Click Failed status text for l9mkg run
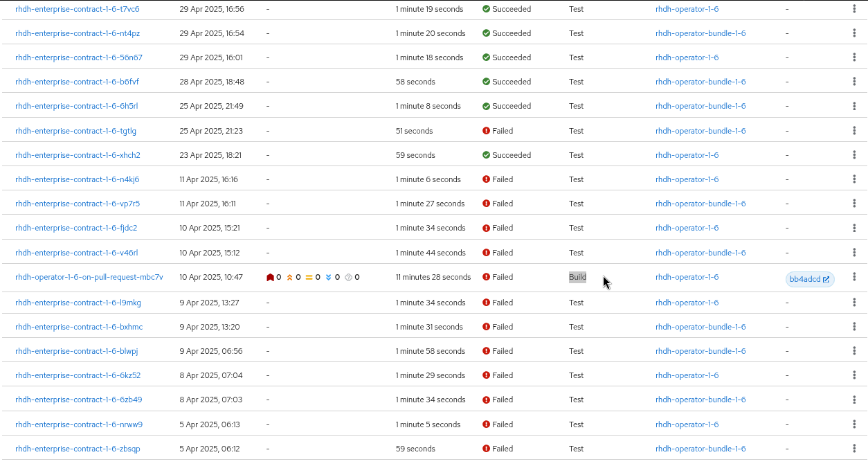This screenshot has width=868, height=466. coord(503,303)
